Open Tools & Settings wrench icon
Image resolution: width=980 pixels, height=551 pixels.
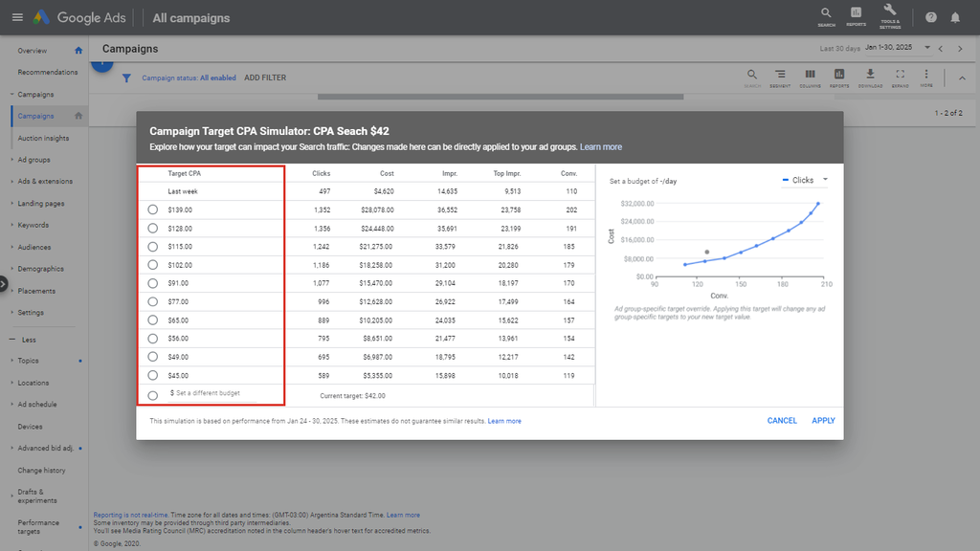coord(890,15)
